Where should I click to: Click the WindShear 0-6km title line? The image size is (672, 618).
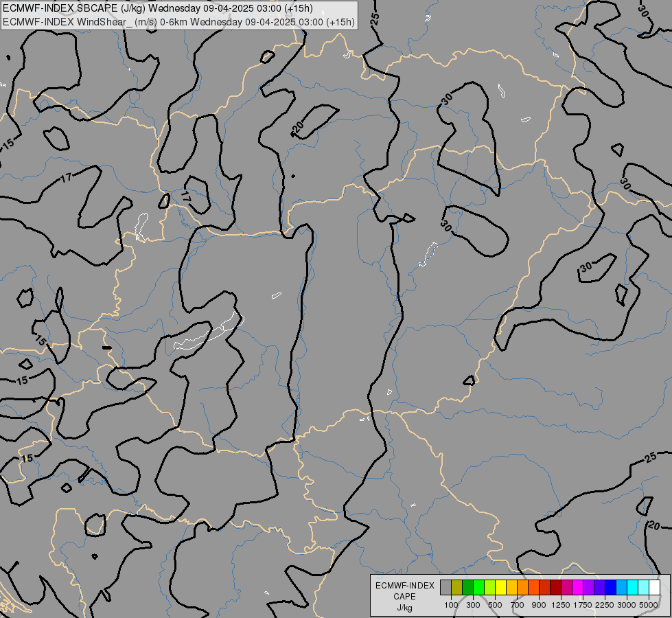(x=178, y=22)
